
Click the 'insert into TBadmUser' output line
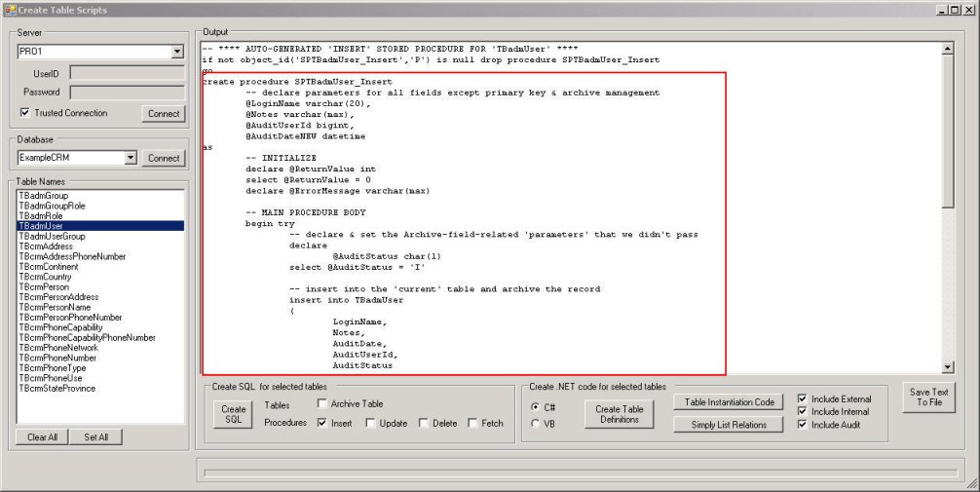346,300
